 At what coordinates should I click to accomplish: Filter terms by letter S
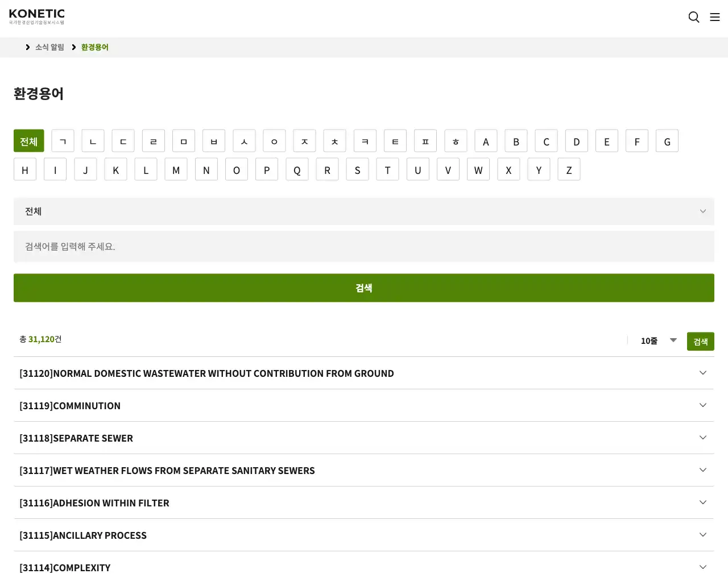[x=357, y=169]
